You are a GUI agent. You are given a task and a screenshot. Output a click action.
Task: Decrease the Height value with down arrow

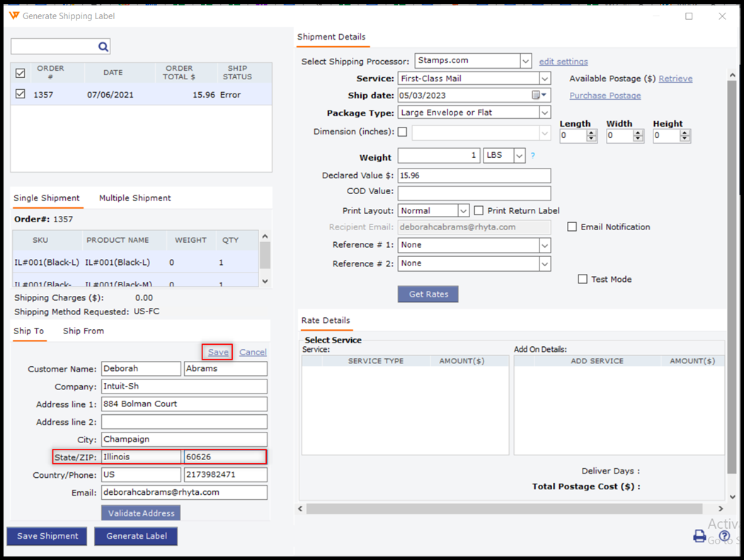[x=685, y=139]
